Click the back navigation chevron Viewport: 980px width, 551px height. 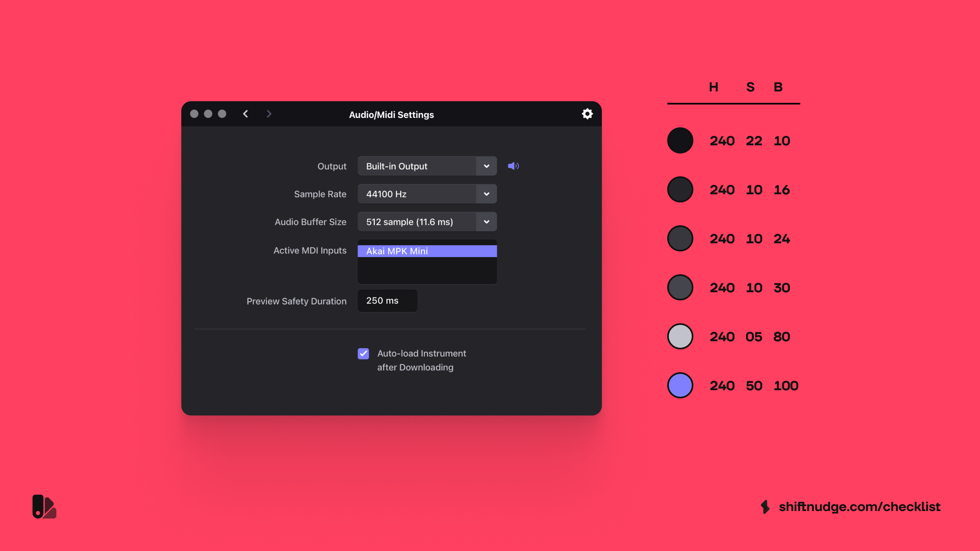[245, 114]
